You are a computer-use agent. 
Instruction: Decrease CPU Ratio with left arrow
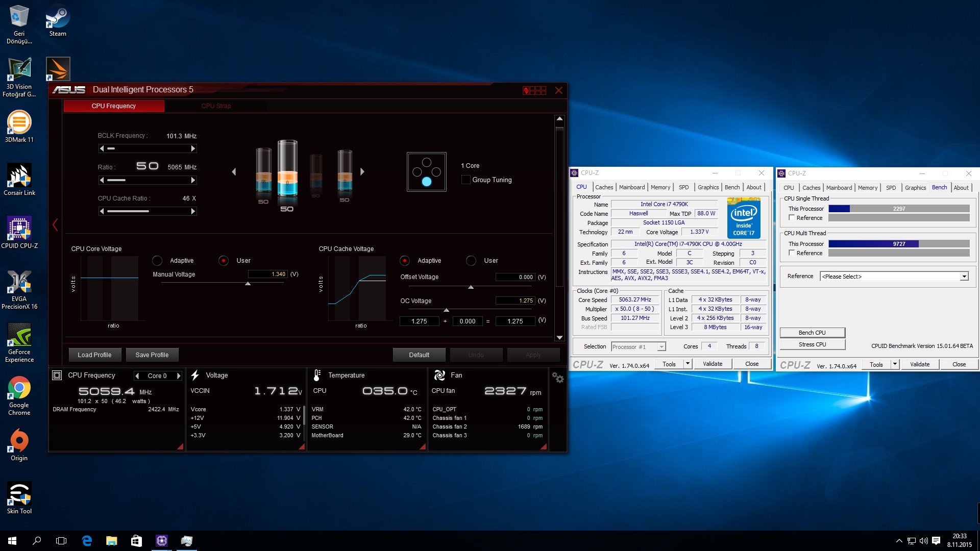click(102, 180)
